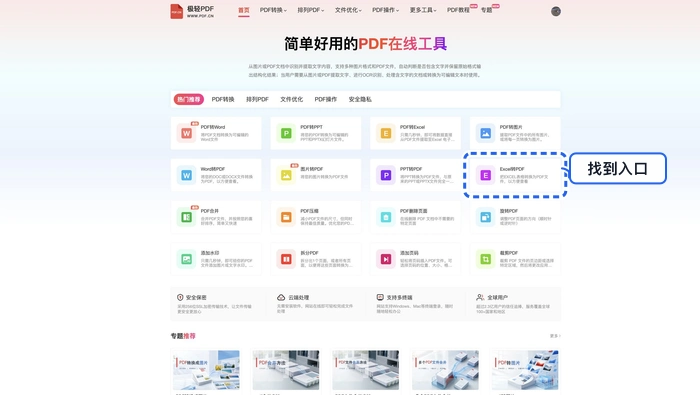Click the green PDF转PPT icon
This screenshot has height=395, width=700.
tap(286, 133)
